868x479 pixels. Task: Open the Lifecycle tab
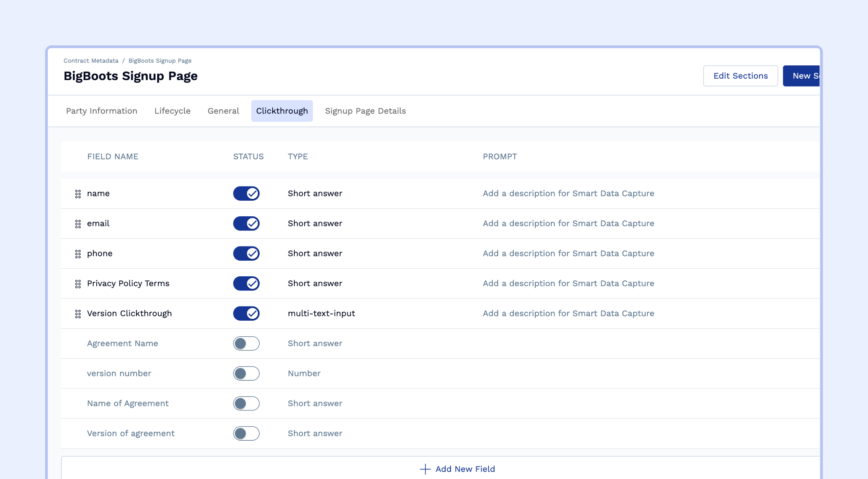click(x=172, y=111)
